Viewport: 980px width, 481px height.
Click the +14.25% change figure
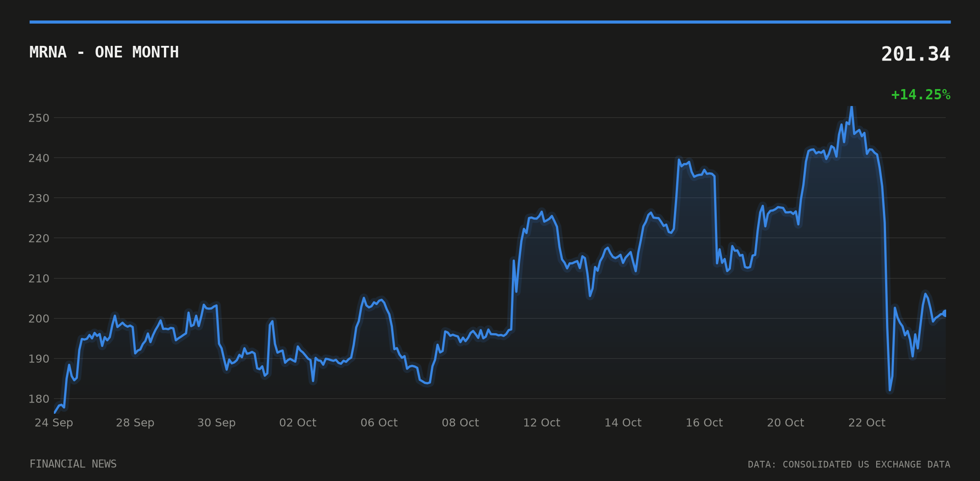920,94
